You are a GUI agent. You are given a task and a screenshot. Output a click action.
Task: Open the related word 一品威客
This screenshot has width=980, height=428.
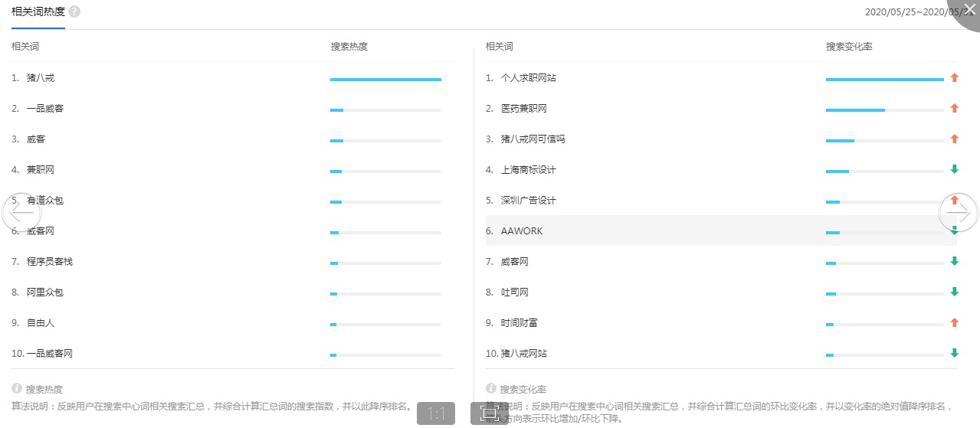tap(45, 109)
